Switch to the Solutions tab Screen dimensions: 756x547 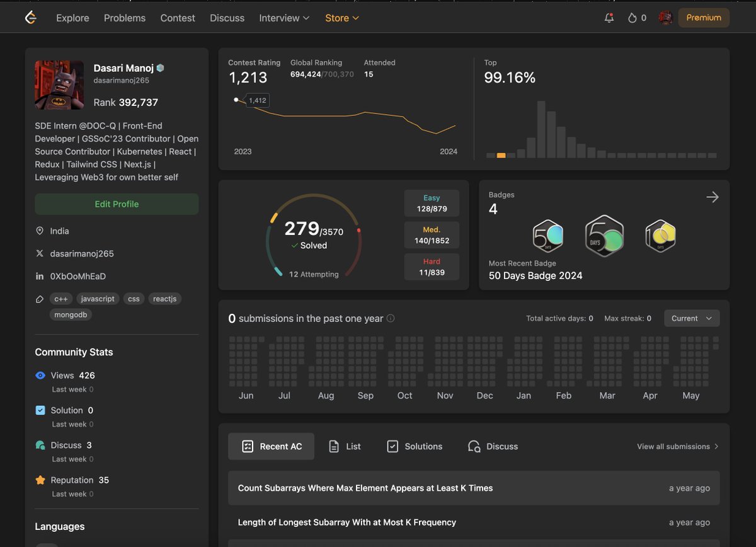pos(414,446)
